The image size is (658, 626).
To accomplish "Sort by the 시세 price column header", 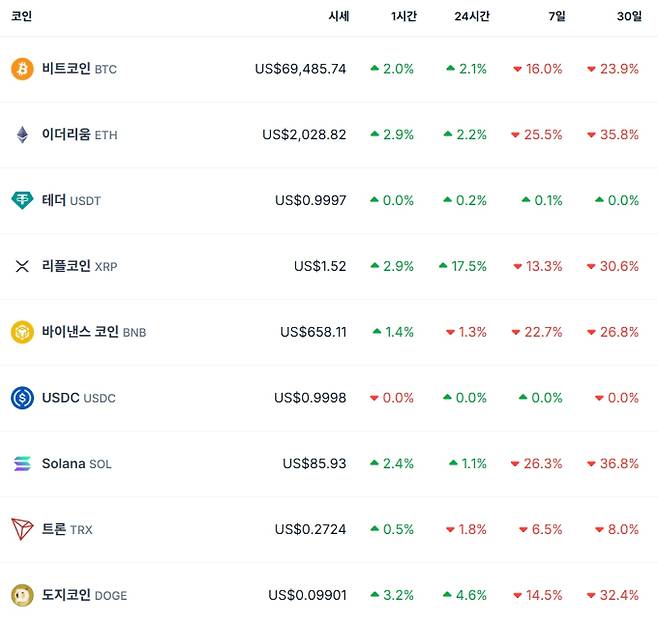I will (338, 17).
